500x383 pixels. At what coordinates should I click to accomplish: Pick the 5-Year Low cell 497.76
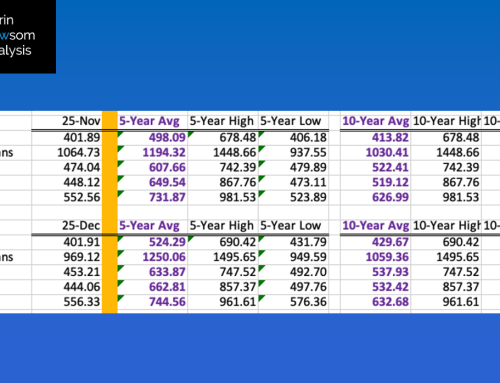293,287
